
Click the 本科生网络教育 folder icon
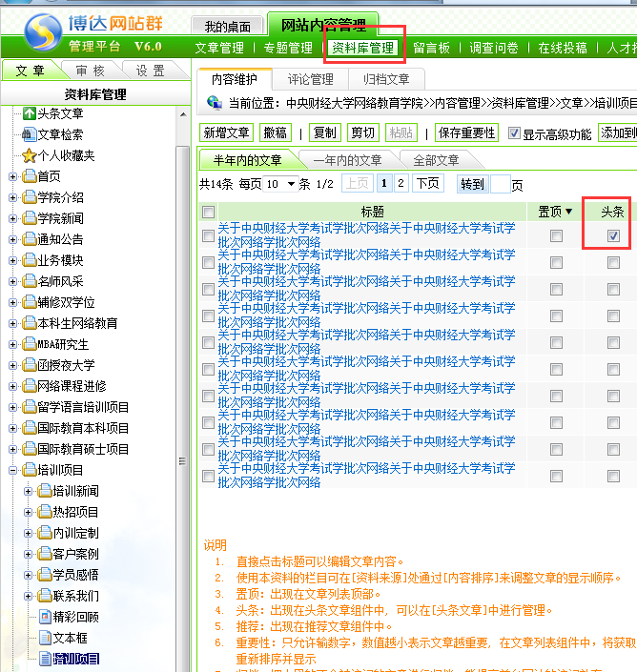point(30,323)
